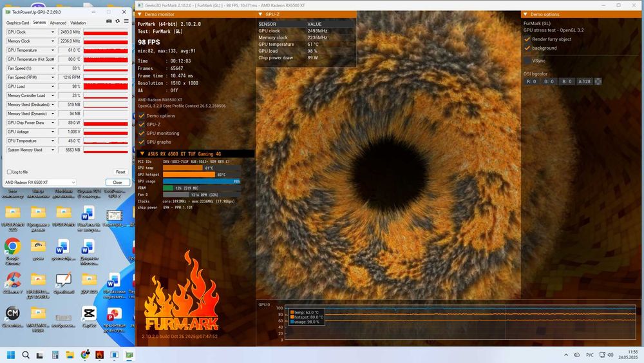Open the GPU Chip Power Draw dropdown
Viewport: 644px width, 363px height.
[x=53, y=123]
